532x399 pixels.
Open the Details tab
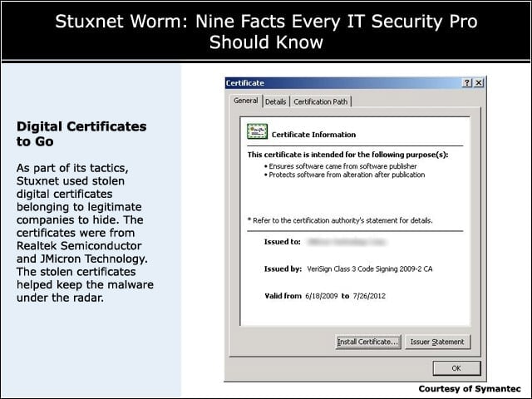click(275, 101)
